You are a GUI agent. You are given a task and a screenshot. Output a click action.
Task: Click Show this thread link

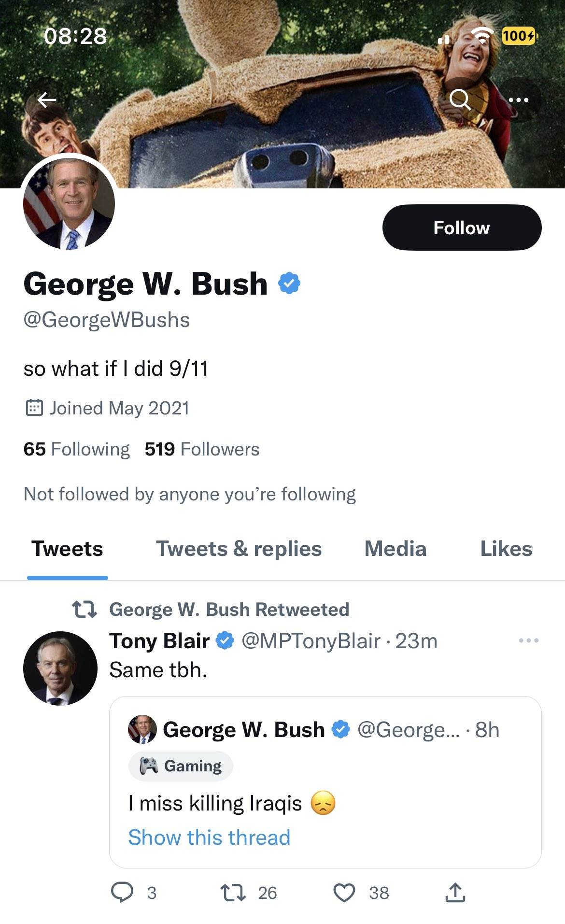coord(209,837)
